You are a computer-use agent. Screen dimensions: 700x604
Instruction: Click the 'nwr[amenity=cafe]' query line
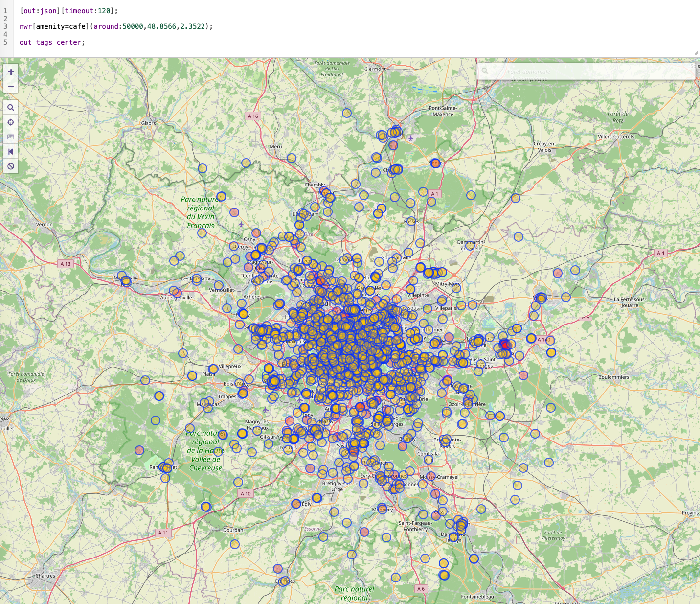tap(116, 26)
